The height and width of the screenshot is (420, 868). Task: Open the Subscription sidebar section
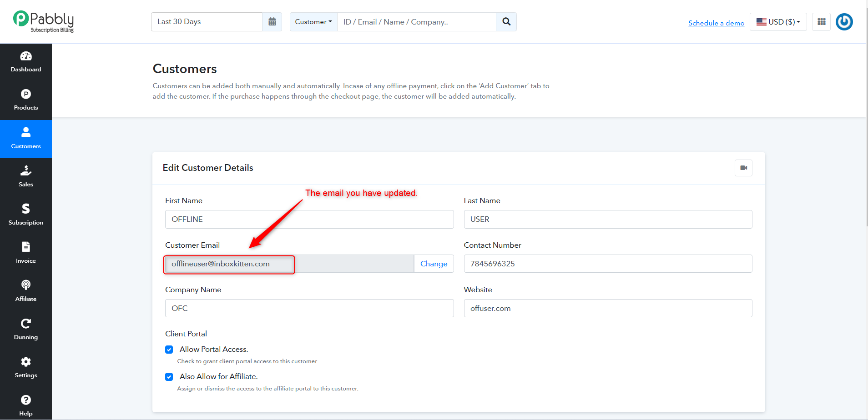[26, 215]
